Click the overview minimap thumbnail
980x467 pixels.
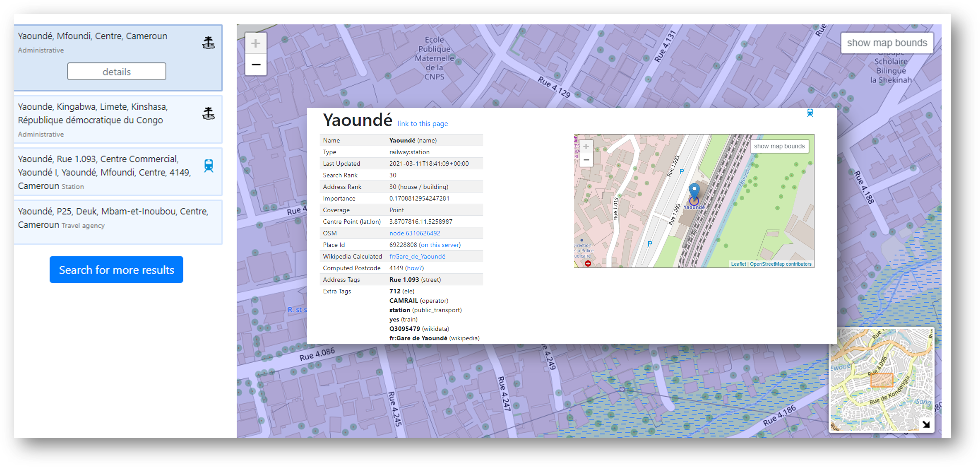click(881, 380)
